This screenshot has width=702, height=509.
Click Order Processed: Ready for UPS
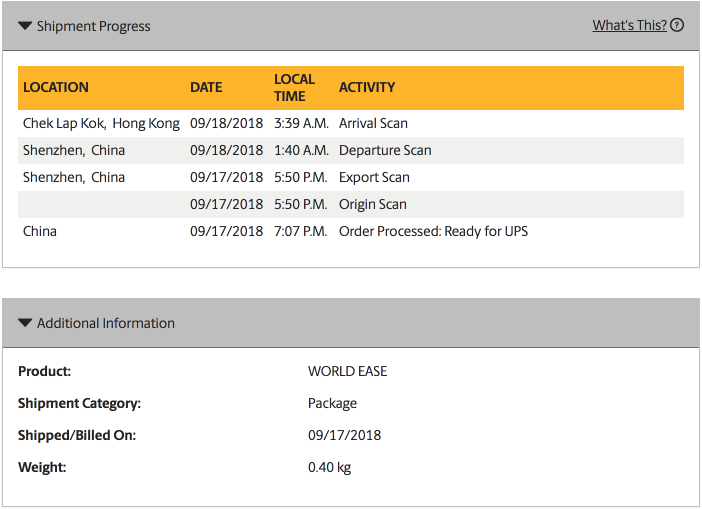click(x=433, y=231)
